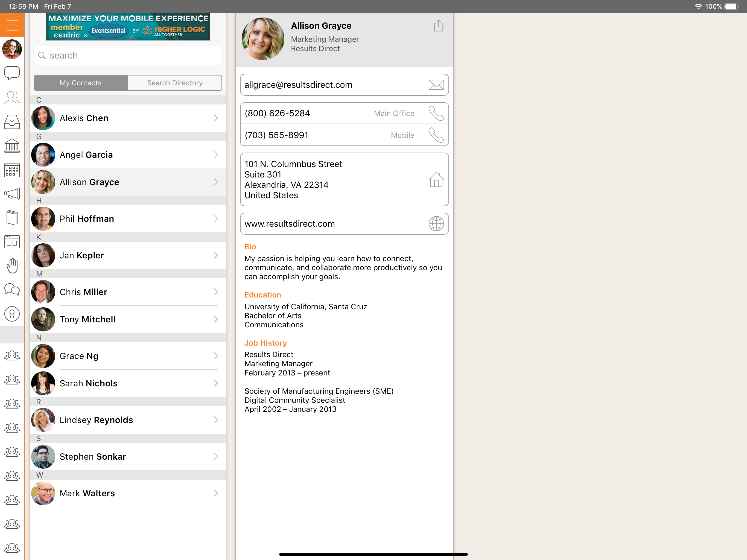Tap the share icon on Allison's profile

tap(438, 26)
